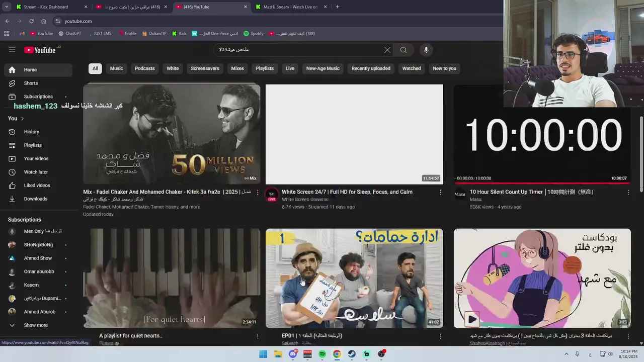Switch to MazHJ Stream browser tab

click(291, 7)
